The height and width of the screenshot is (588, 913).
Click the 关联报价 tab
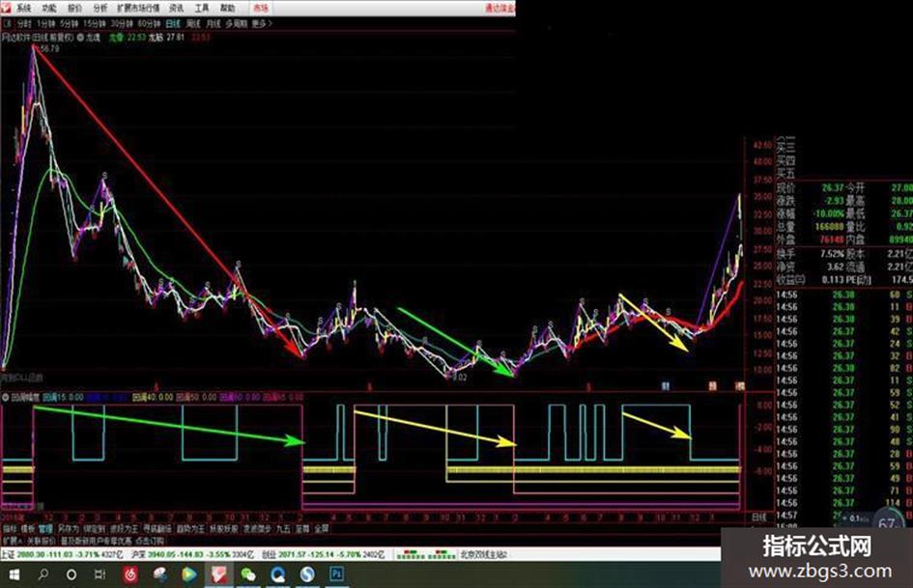click(41, 541)
